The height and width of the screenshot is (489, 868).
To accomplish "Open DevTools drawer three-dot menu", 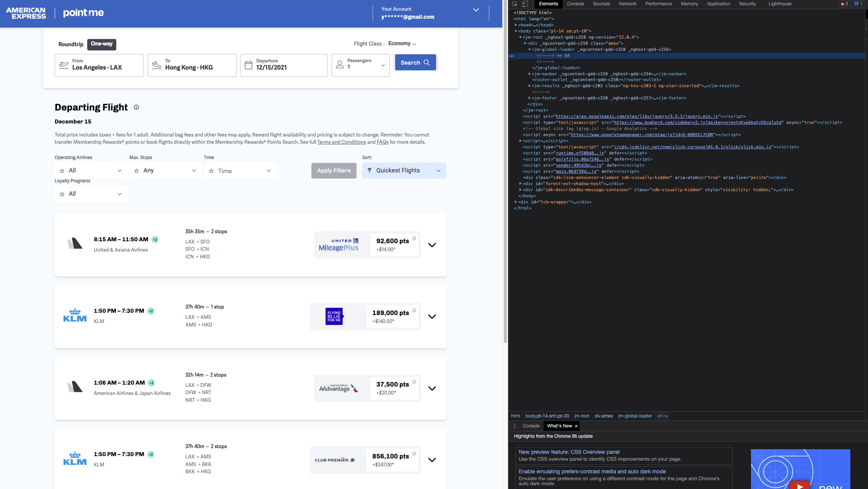I will 515,426.
